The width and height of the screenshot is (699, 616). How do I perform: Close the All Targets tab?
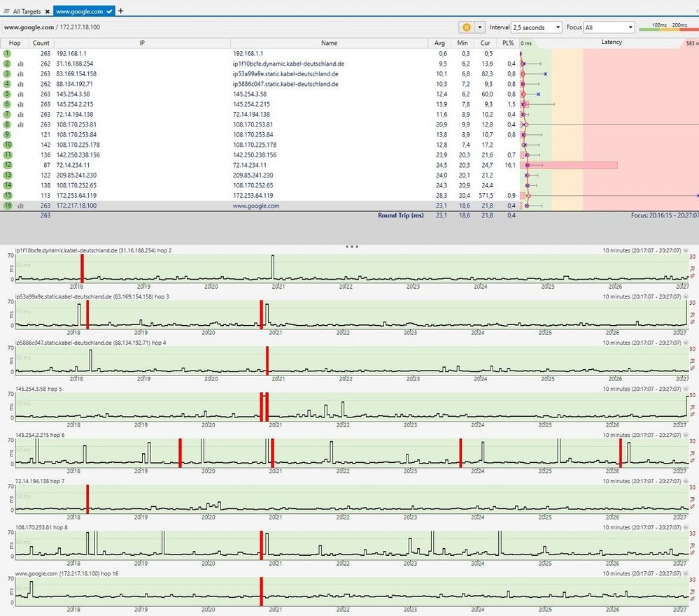pos(47,11)
